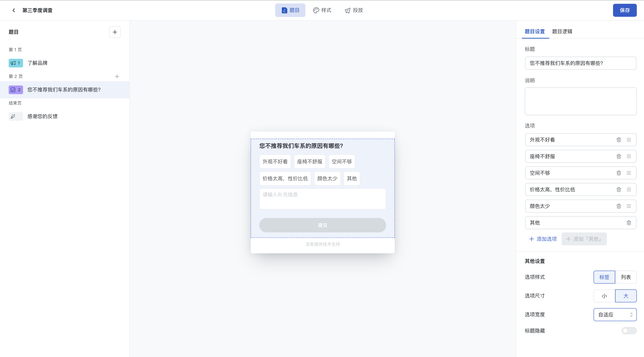Set option style to 列表
644x357 pixels.
(626, 277)
